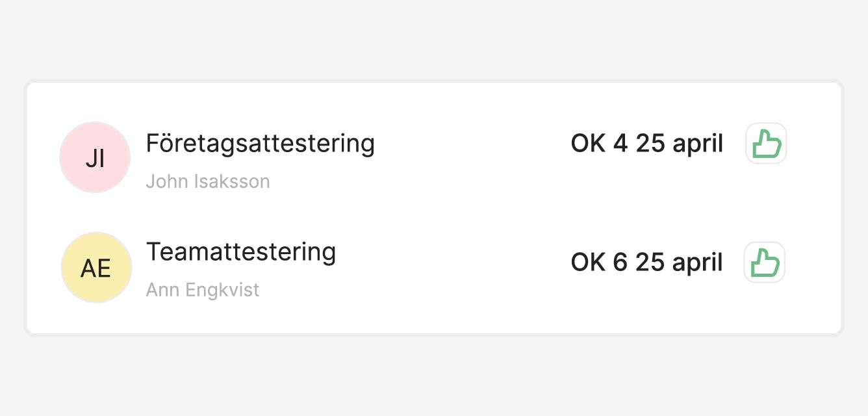Open the Teamattestering title
The image size is (868, 416).
(240, 252)
